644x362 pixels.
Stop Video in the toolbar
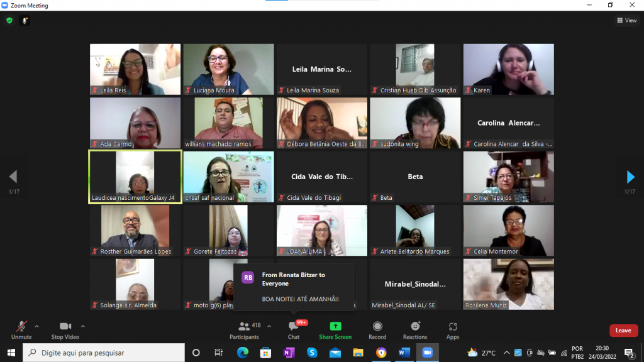[x=65, y=329]
